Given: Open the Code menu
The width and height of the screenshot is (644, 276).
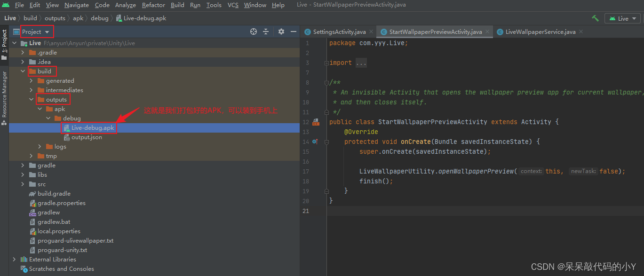Looking at the screenshot, I should [102, 5].
